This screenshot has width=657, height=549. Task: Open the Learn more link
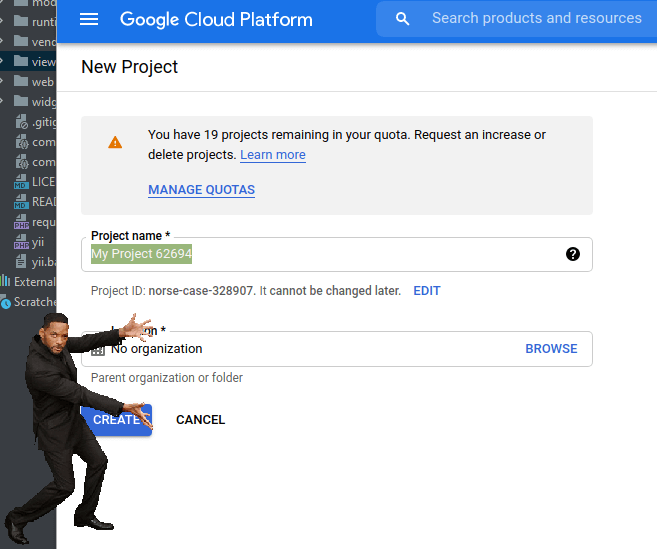tap(273, 155)
